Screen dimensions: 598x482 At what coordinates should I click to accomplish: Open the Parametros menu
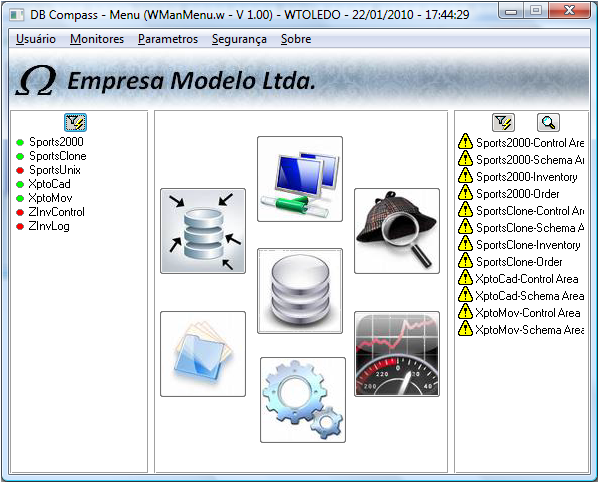168,39
